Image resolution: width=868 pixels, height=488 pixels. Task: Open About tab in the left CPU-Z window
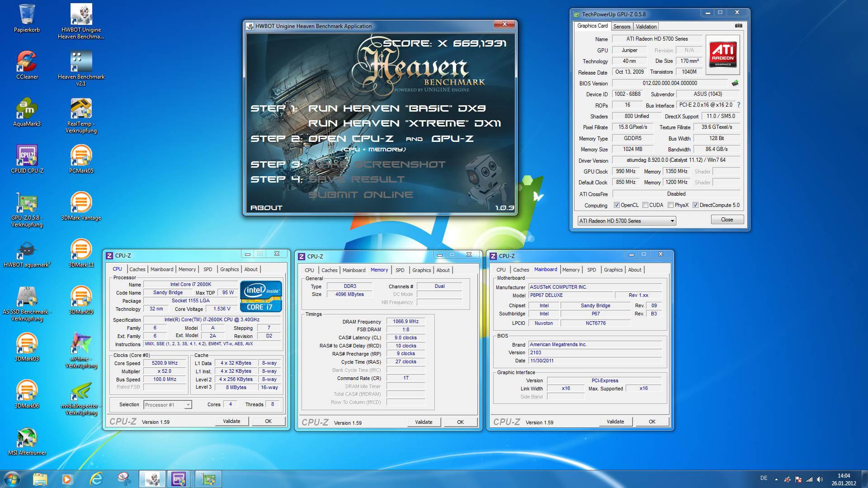coord(251,269)
